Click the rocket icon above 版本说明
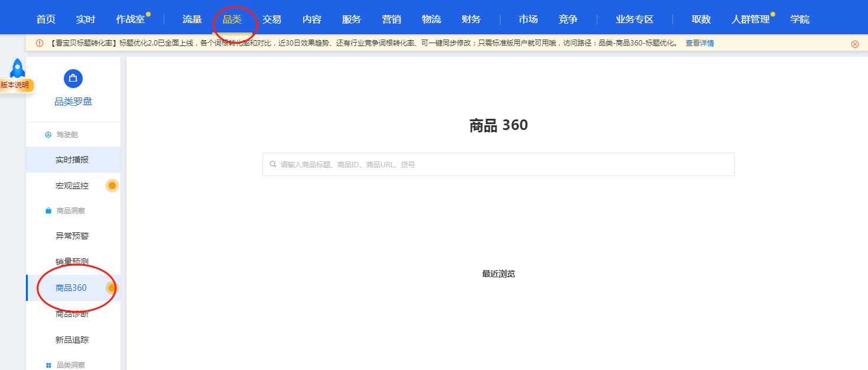The width and height of the screenshot is (868, 370). pos(17,68)
